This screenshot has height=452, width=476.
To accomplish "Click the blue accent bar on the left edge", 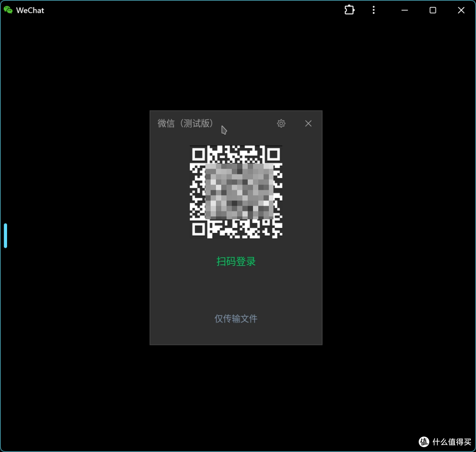I will [5, 235].
